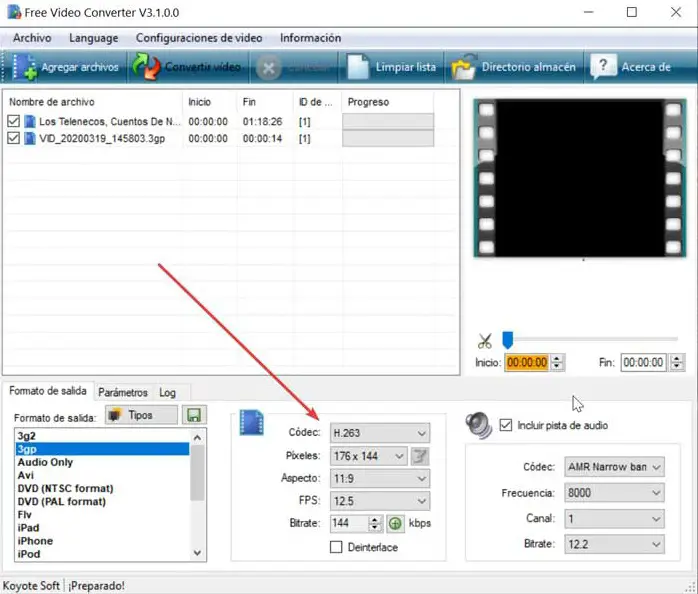Click the Fin time field 00:00:00
The width and height of the screenshot is (698, 594).
(644, 362)
